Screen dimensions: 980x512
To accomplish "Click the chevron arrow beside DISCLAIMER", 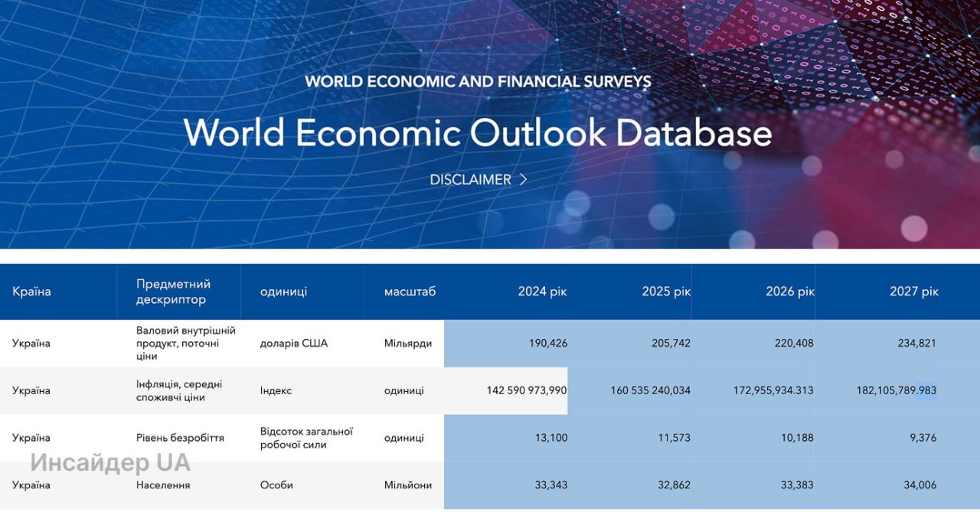I will point(524,180).
